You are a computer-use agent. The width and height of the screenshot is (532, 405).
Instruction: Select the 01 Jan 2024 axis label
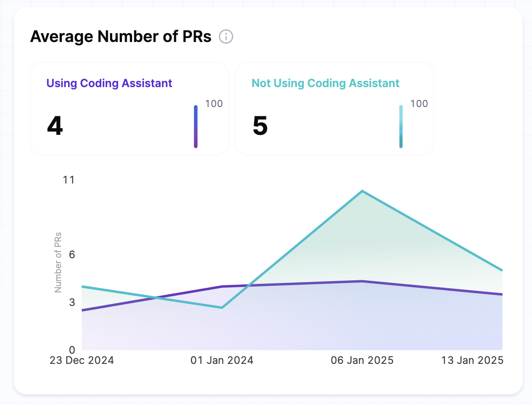click(x=222, y=360)
